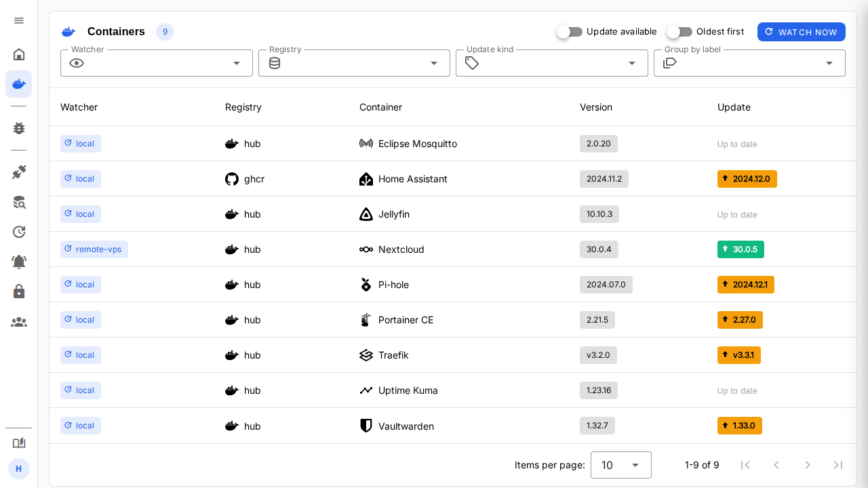The height and width of the screenshot is (488, 868).
Task: Click version chip 10.10.3
Action: point(599,214)
